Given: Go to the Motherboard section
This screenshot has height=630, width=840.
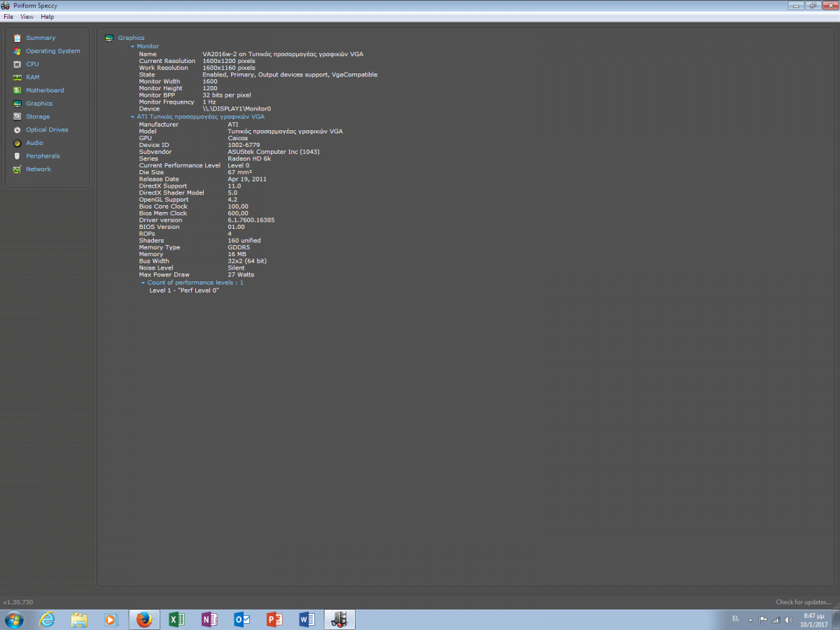Looking at the screenshot, I should pyautogui.click(x=45, y=90).
